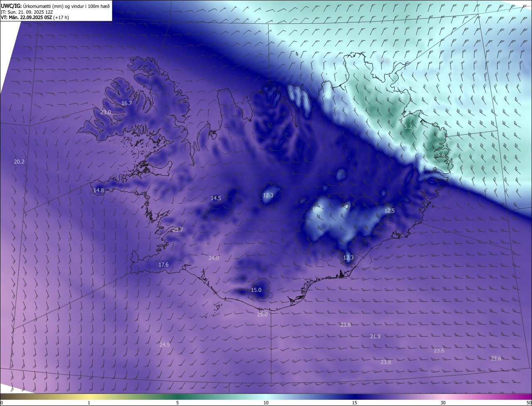
Task: Select the 23.0 value label on the map
Action: point(106,113)
